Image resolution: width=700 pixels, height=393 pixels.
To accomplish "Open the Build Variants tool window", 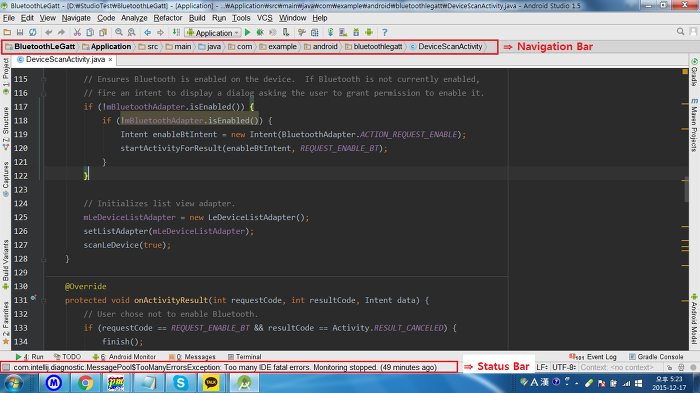I will [5, 264].
